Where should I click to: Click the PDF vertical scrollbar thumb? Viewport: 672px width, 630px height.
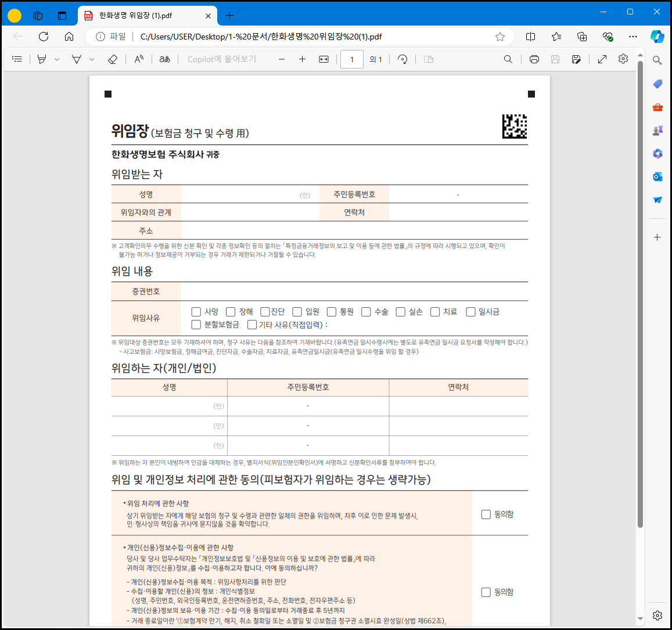click(640, 294)
